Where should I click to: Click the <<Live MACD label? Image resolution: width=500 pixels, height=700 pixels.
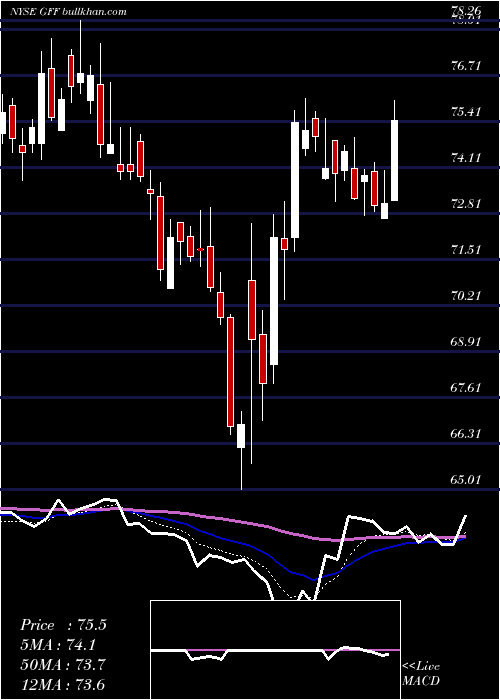coord(421,674)
